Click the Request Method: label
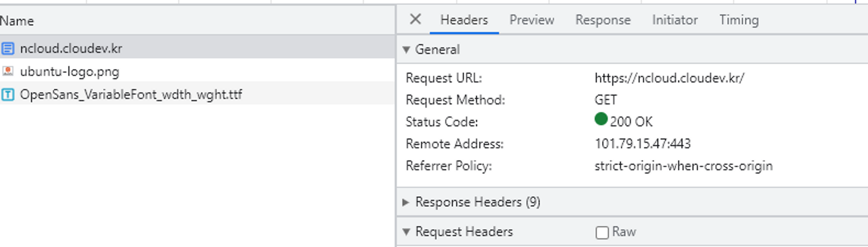The width and height of the screenshot is (868, 247). pyautogui.click(x=455, y=100)
